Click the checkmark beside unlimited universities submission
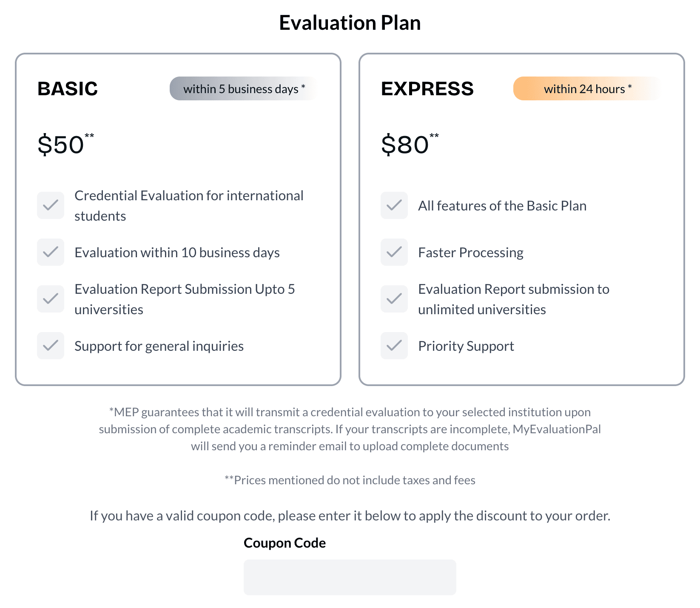 point(394,299)
